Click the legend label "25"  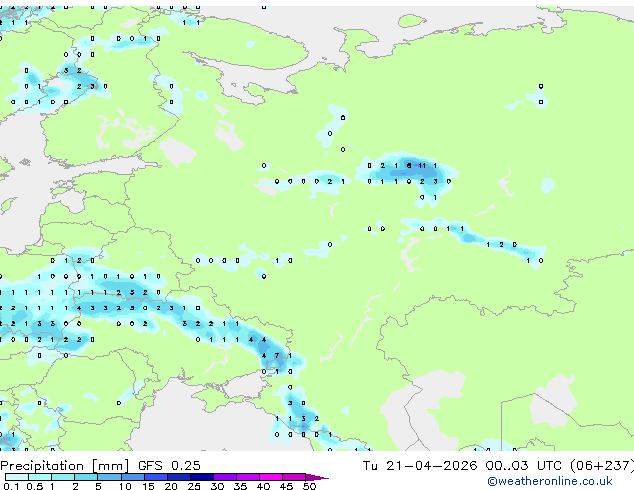click(194, 486)
